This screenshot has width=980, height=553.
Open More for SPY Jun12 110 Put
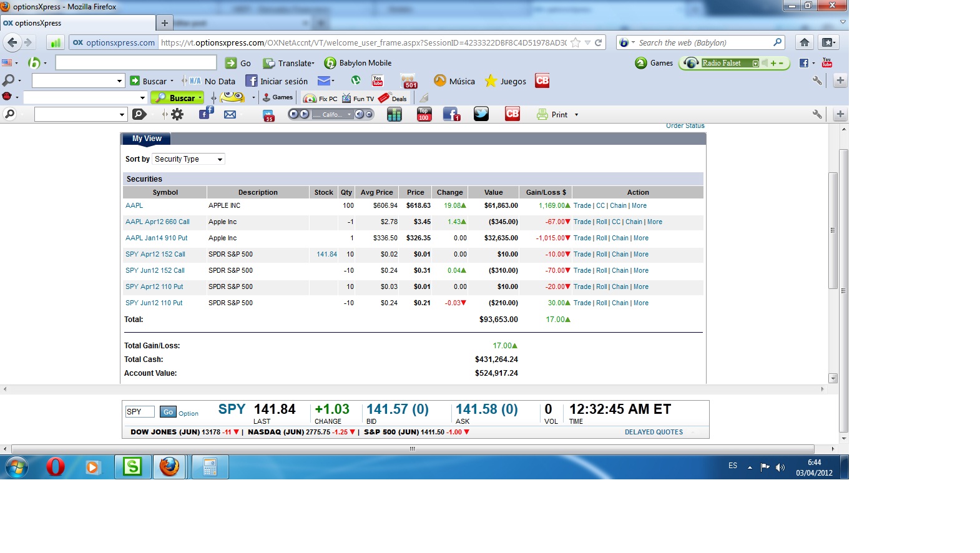[x=641, y=303]
